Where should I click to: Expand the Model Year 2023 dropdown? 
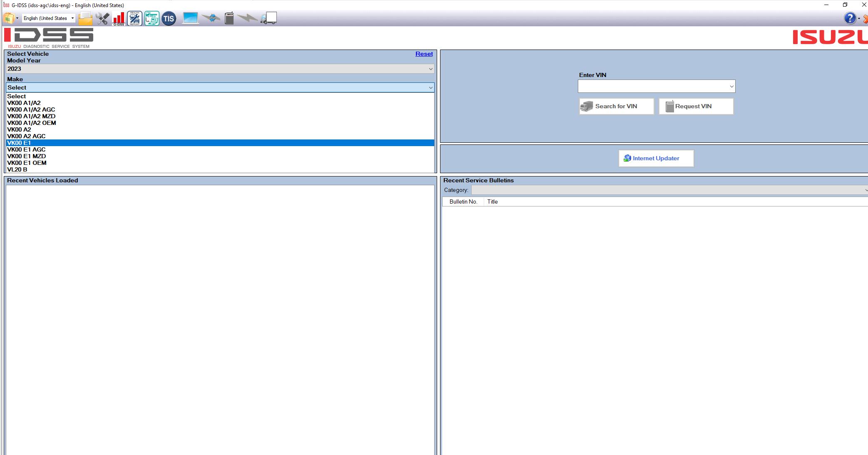(430, 69)
